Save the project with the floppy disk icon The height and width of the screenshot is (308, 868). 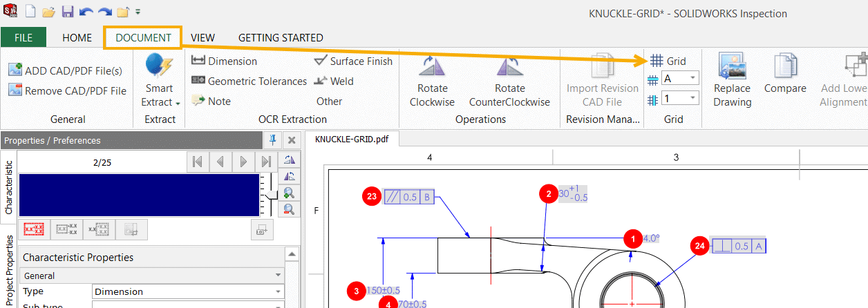click(x=67, y=12)
